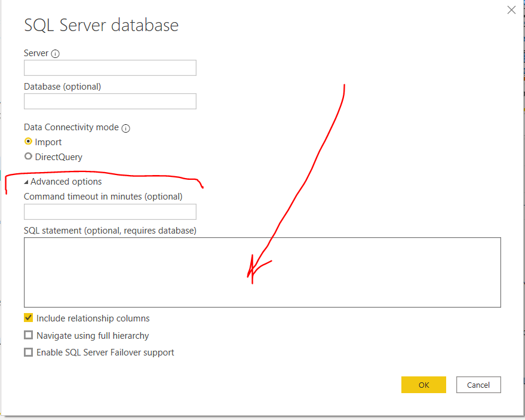This screenshot has width=525, height=420.
Task: Confirm with the OK button
Action: (x=423, y=384)
